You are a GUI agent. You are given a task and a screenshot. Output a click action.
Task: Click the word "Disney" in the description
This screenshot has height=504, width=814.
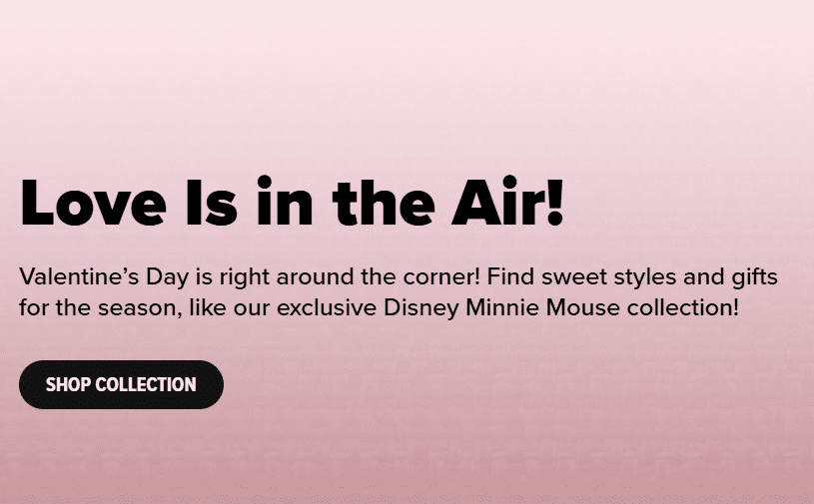coord(421,306)
